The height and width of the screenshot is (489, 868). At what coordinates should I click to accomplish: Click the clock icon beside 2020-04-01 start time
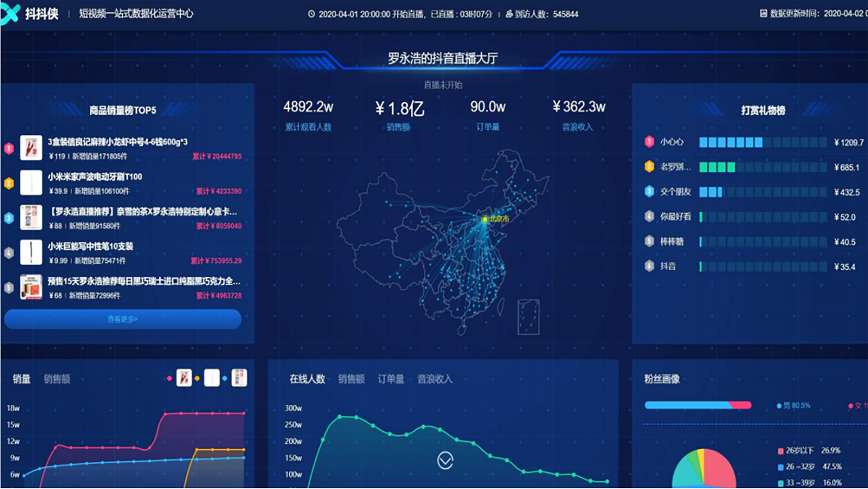point(312,14)
